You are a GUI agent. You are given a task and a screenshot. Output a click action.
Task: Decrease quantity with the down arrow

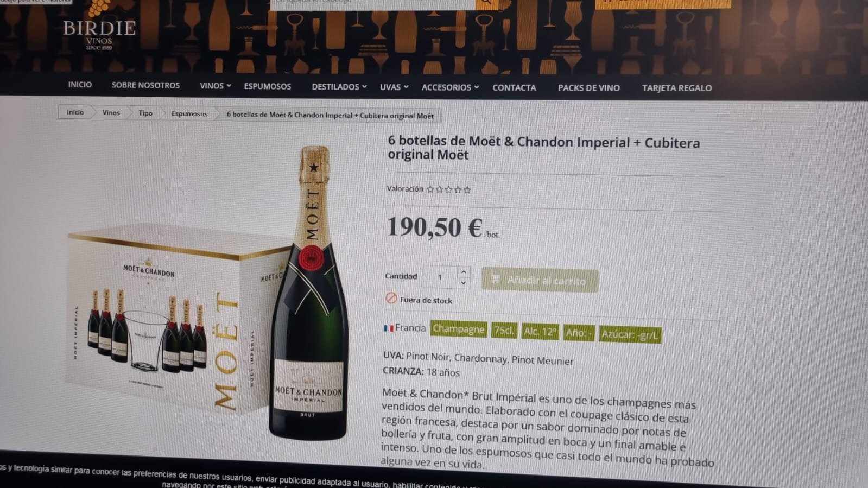coord(463,283)
